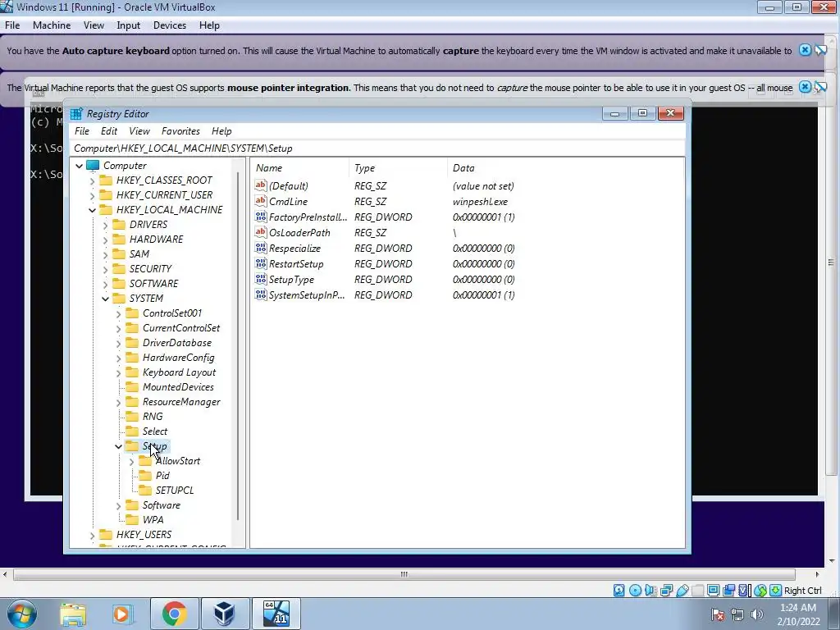Expand ControlSet001 key
This screenshot has height=630, width=840.
click(118, 313)
